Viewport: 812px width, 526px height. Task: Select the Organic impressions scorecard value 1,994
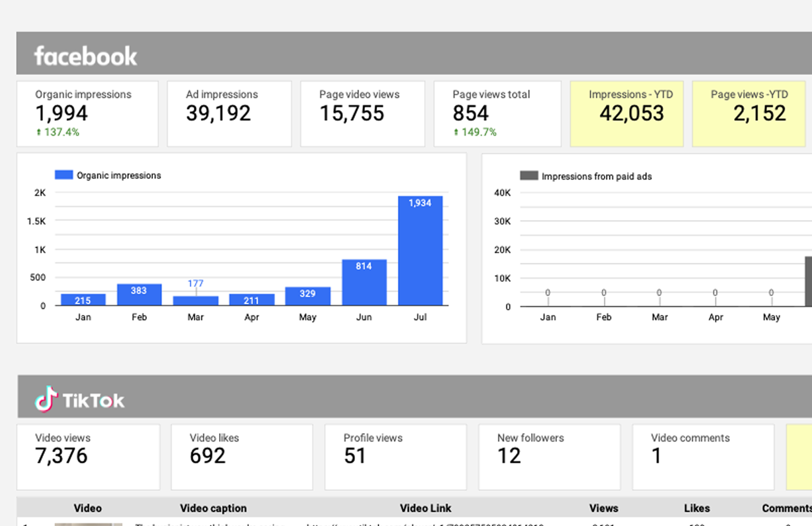(61, 113)
